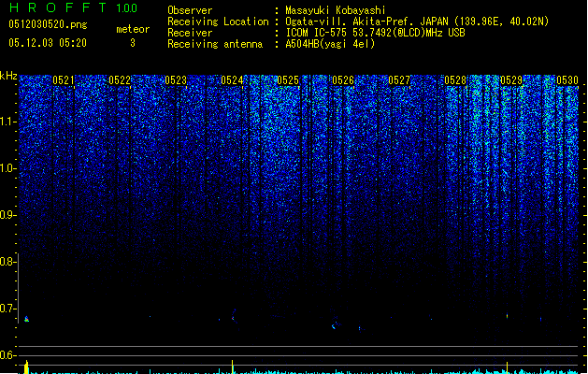
Task: Click the 0521 time marker
Action: tap(64, 80)
